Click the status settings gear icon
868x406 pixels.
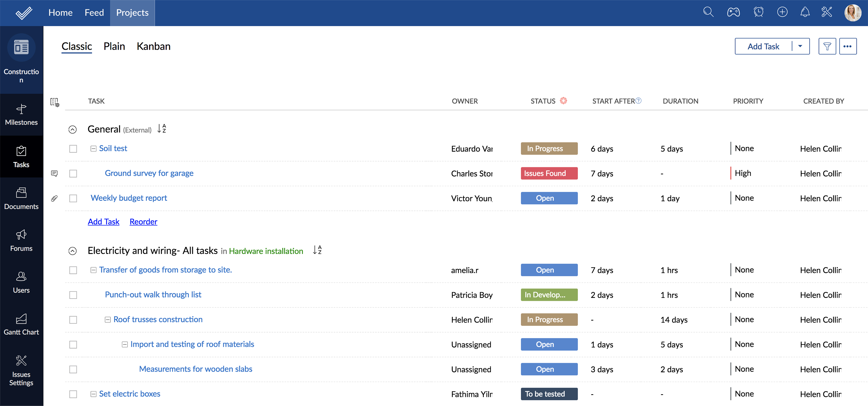(563, 101)
